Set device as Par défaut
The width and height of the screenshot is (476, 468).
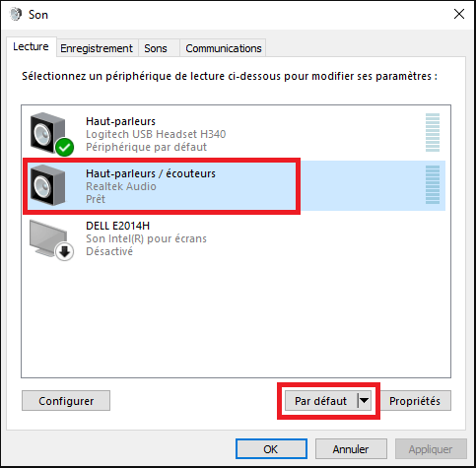click(321, 401)
